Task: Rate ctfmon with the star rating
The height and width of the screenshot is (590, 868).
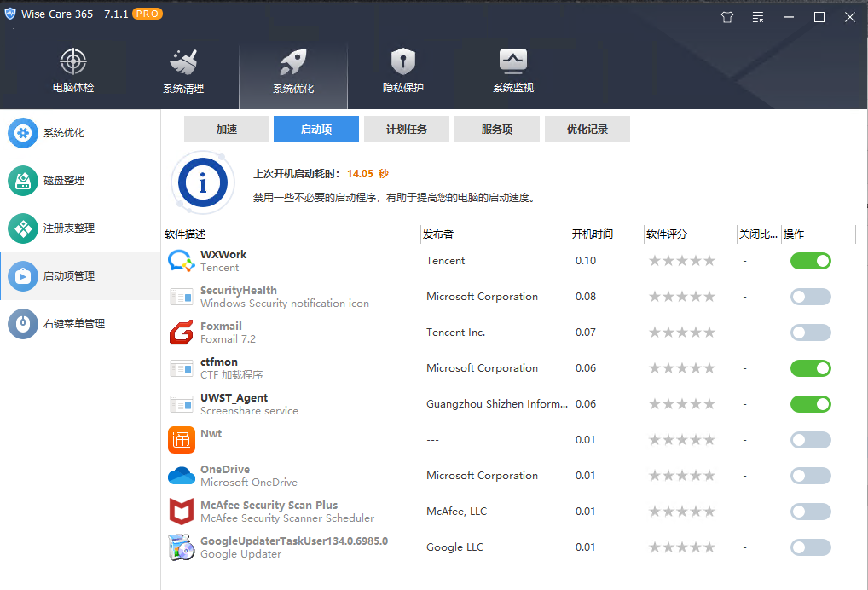Action: click(x=682, y=368)
